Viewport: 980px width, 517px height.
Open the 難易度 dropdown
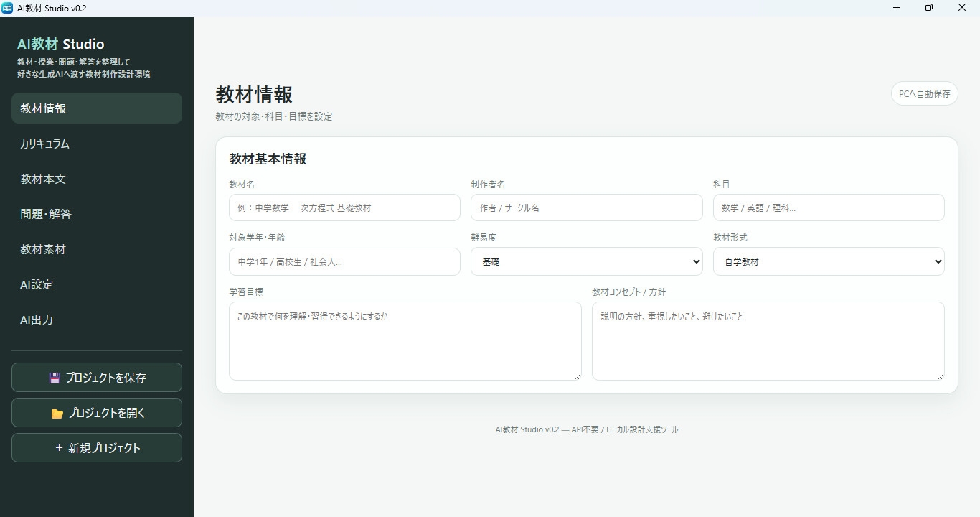pos(587,261)
